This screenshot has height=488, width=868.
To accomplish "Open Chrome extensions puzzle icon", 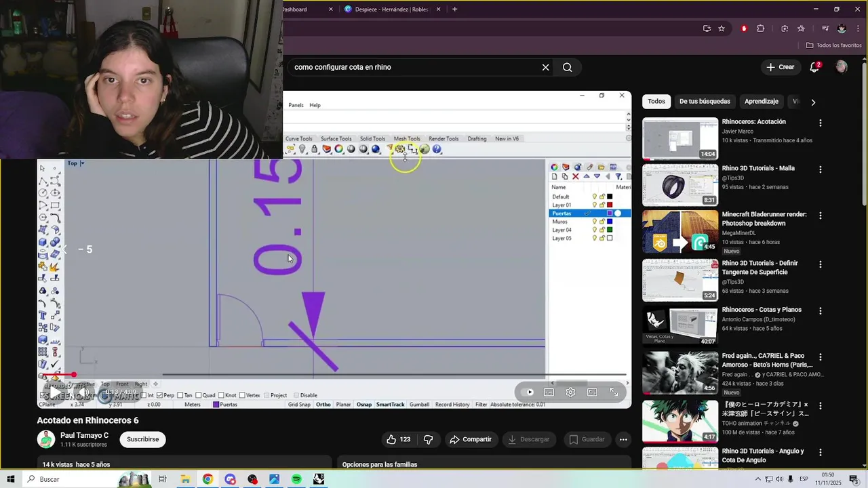I will pos(760,28).
